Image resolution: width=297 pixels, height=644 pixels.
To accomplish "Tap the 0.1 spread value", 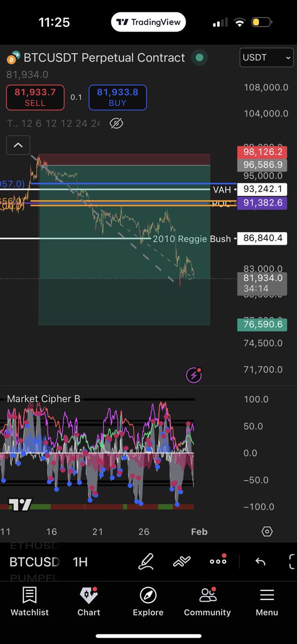I will point(76,97).
